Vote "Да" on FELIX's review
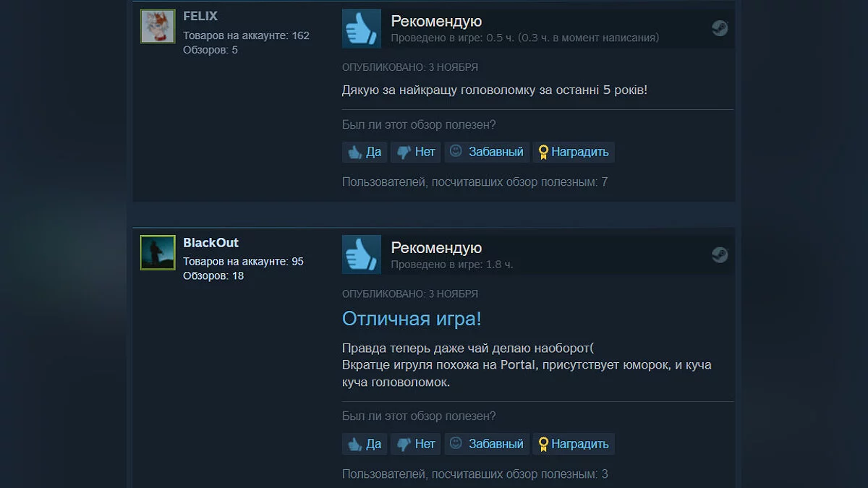 point(365,152)
